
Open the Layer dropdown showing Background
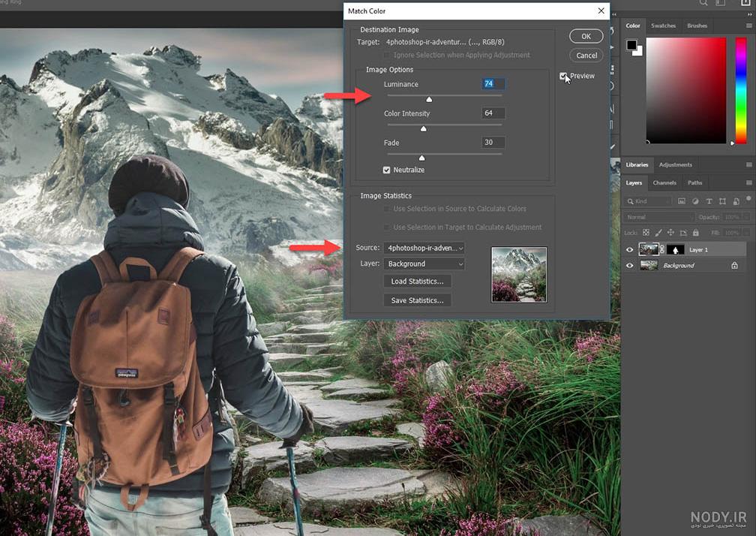pos(424,264)
